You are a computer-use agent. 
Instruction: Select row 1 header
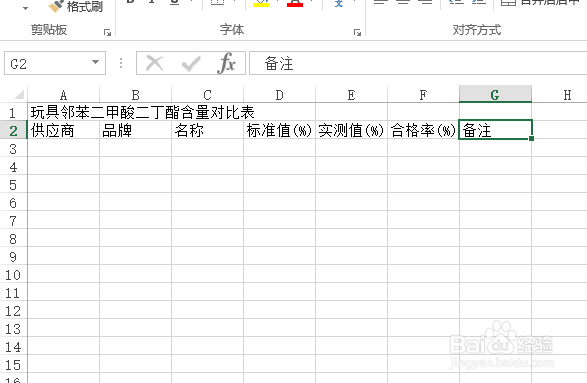[13, 112]
